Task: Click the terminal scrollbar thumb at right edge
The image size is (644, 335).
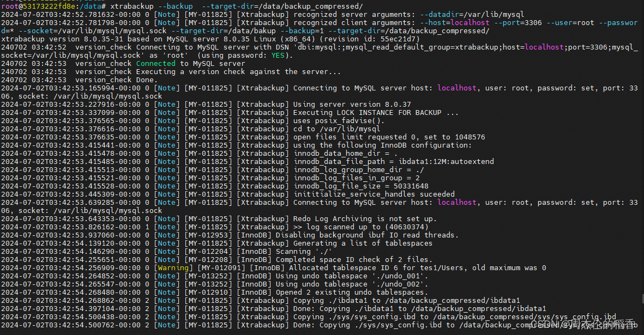Action: tap(642, 298)
